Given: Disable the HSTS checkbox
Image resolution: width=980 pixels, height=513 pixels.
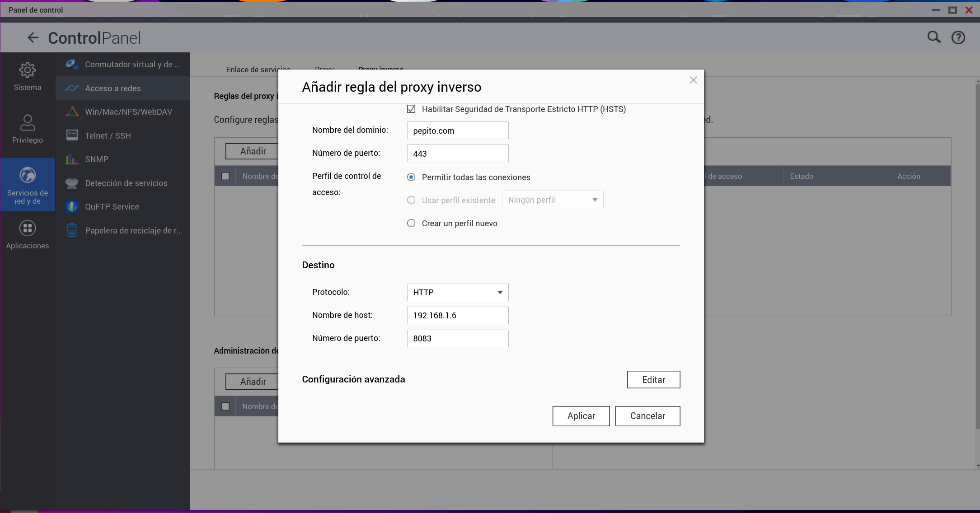Looking at the screenshot, I should tap(411, 109).
